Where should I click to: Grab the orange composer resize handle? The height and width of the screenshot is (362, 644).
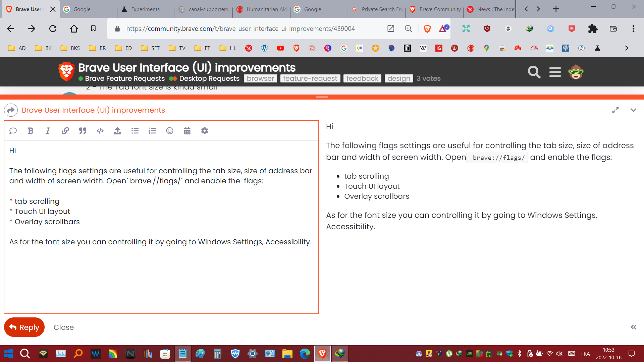pyautogui.click(x=322, y=97)
